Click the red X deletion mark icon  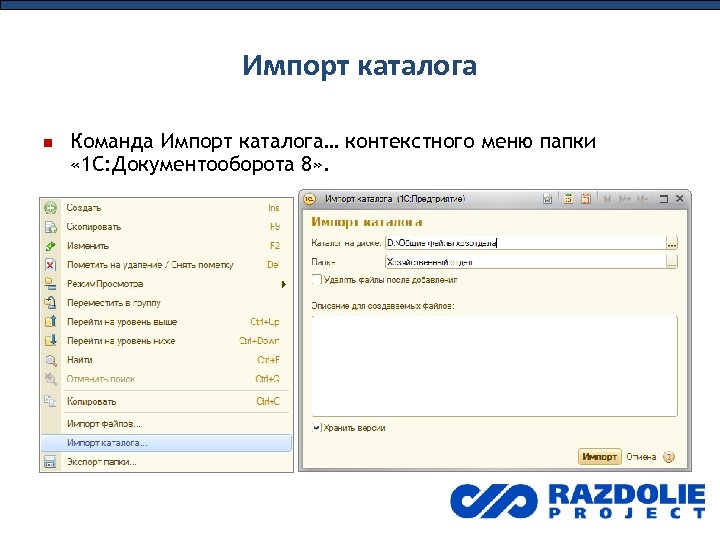point(51,265)
